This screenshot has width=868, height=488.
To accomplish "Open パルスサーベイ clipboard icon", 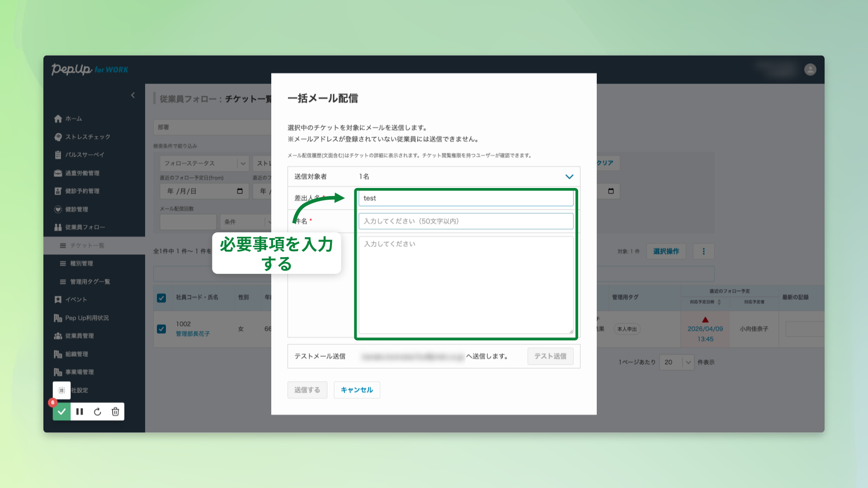I will tap(58, 155).
